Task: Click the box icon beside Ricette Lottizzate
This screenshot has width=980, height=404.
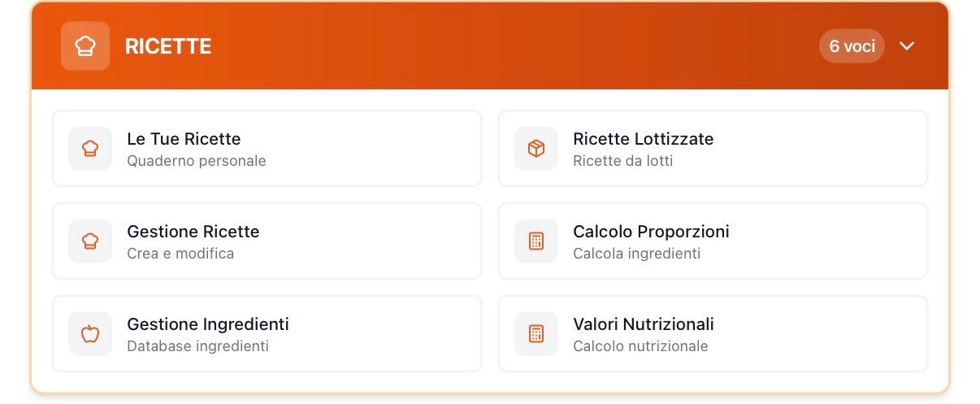Action: (536, 149)
